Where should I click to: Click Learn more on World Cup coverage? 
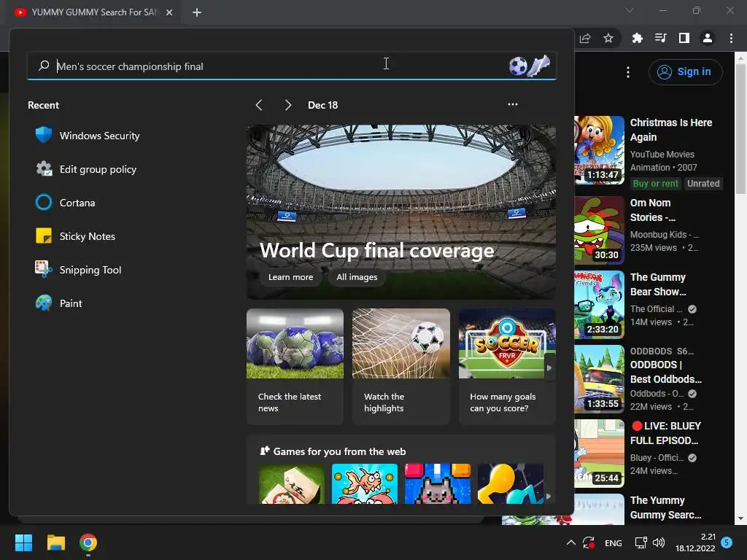click(x=290, y=277)
